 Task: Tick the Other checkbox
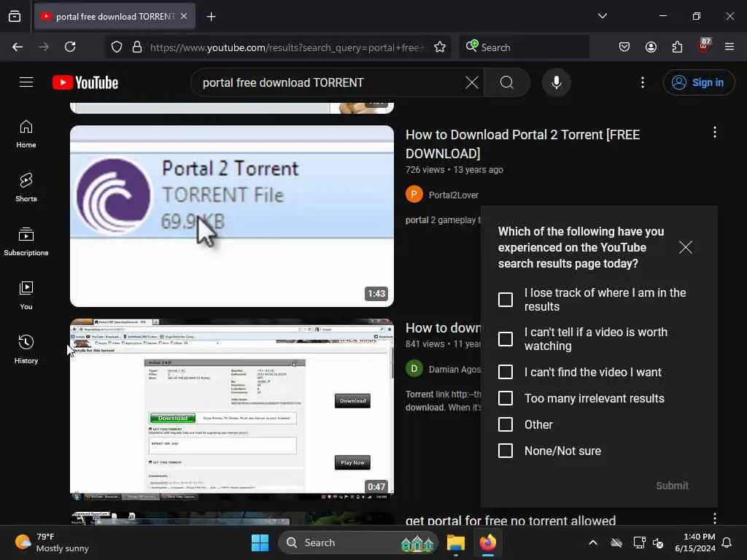click(x=506, y=424)
